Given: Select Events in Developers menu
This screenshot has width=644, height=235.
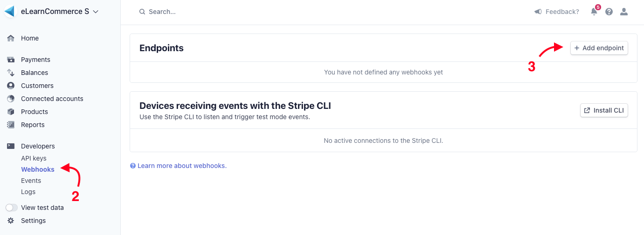Looking at the screenshot, I should 31,181.
